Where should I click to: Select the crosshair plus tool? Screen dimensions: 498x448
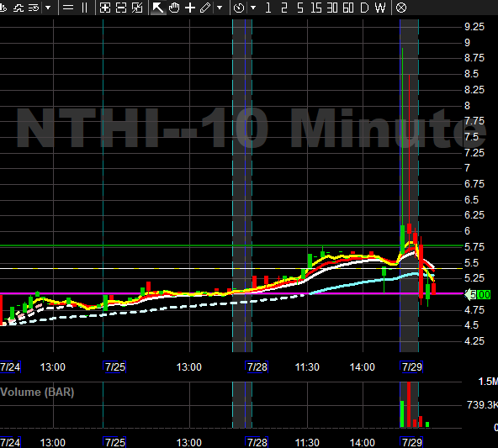click(190, 8)
